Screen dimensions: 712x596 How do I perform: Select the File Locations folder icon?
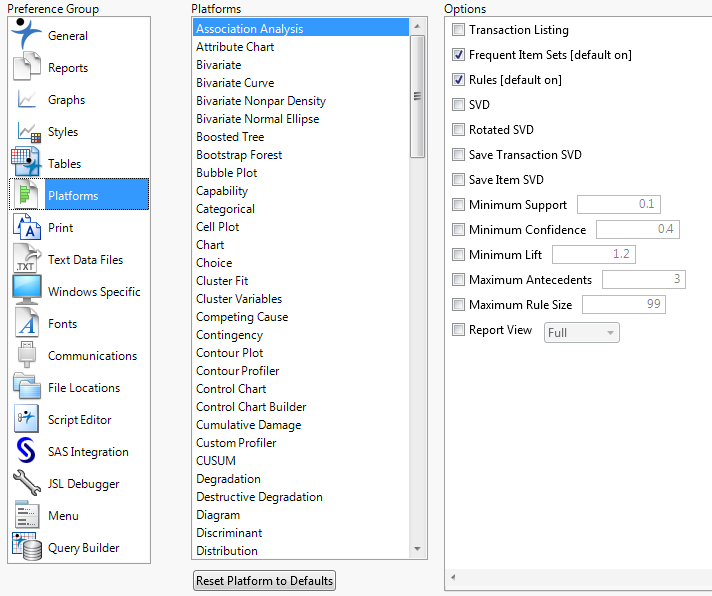click(26, 386)
